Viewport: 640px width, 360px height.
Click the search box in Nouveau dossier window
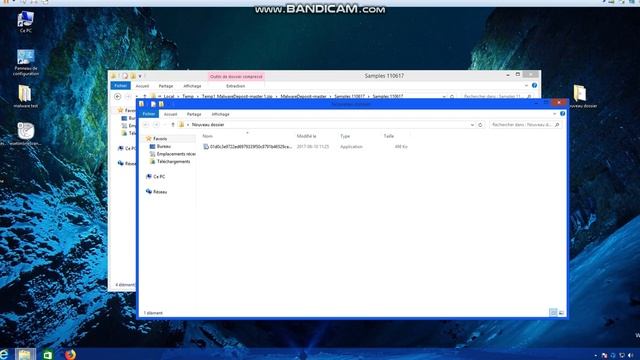pyautogui.click(x=525, y=124)
